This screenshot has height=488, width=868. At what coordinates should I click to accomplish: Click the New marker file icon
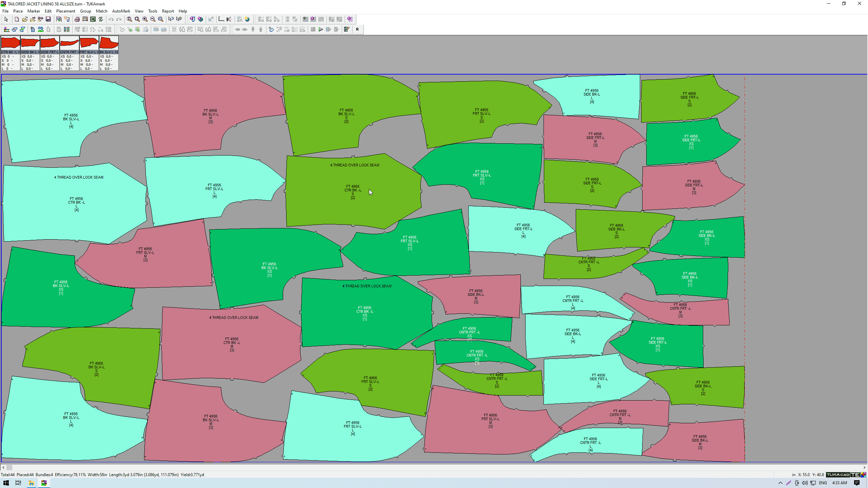(x=17, y=19)
